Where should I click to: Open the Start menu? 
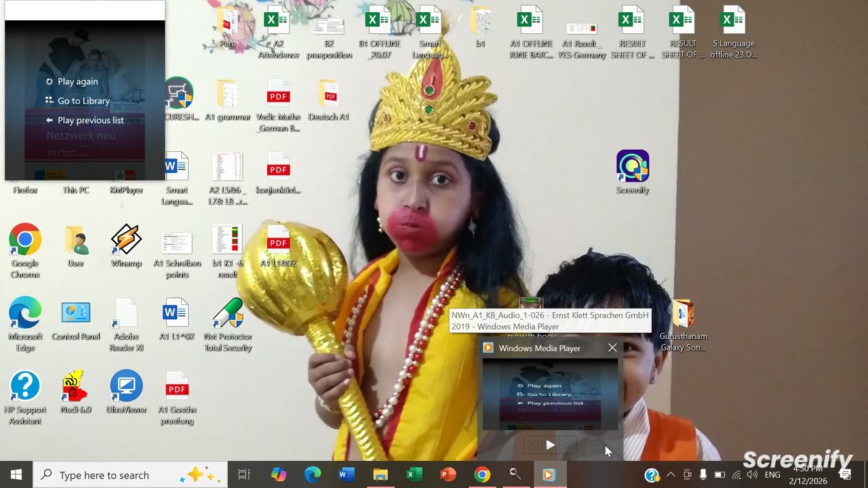[x=16, y=474]
